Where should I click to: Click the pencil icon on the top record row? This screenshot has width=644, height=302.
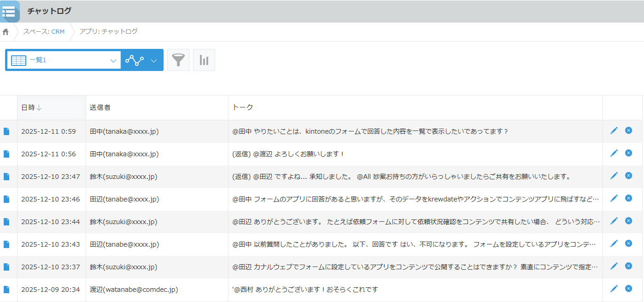tap(614, 130)
